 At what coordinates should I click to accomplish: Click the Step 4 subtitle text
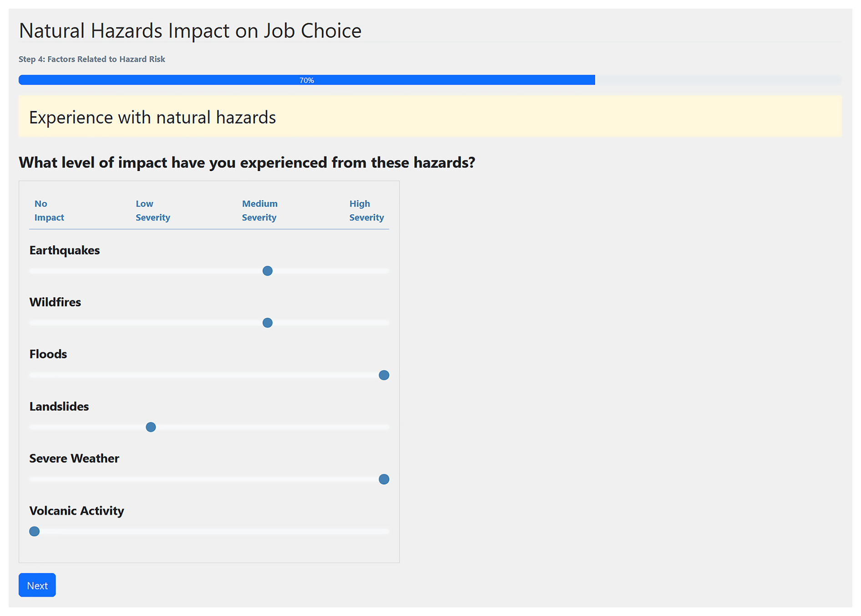pyautogui.click(x=92, y=59)
